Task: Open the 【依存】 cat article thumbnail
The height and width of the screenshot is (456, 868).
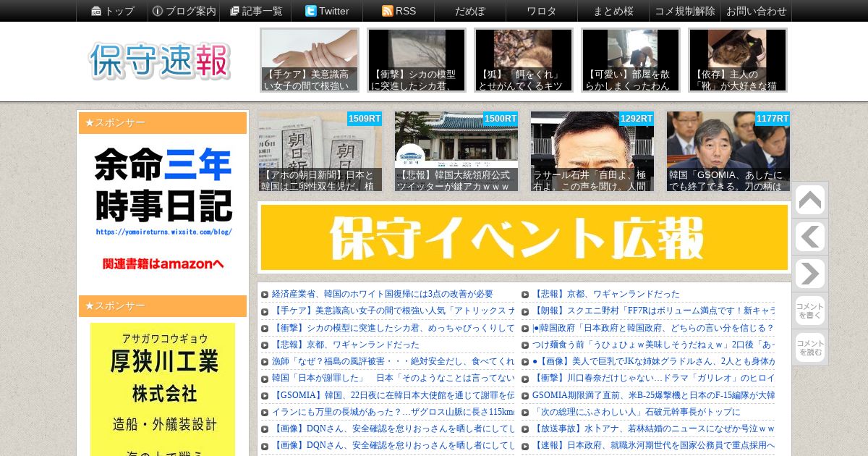Action: pos(738,60)
